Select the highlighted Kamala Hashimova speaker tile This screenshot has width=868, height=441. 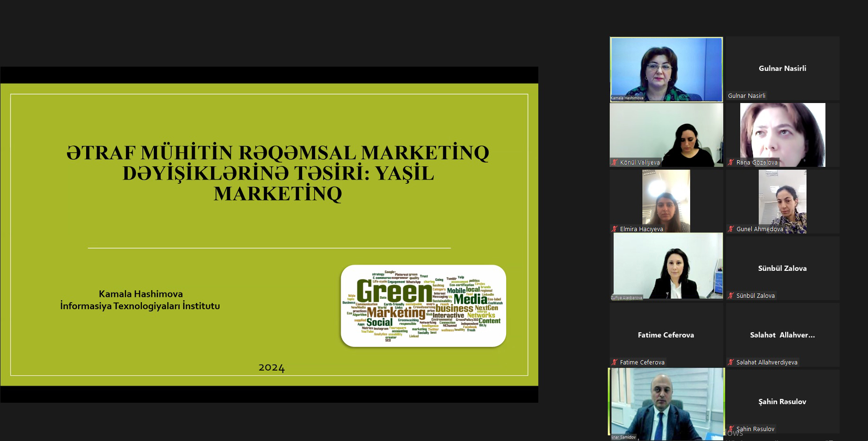pos(666,69)
